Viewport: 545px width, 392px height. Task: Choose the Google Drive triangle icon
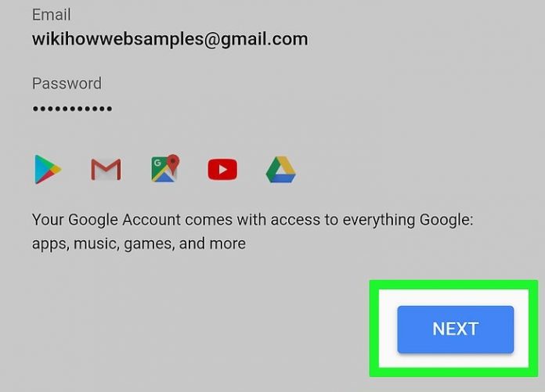coord(281,170)
